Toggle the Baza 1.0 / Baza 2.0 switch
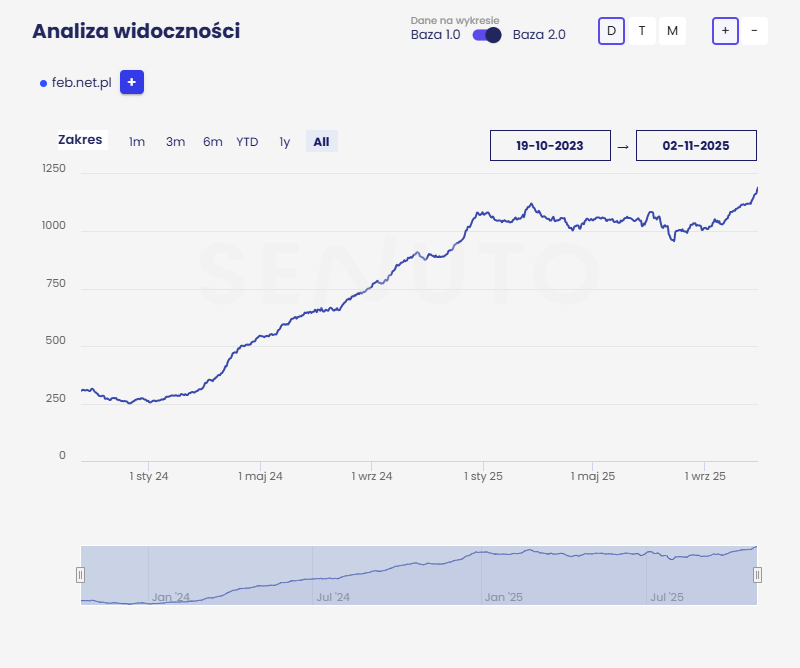Screen dimensions: 800x668 click(487, 35)
